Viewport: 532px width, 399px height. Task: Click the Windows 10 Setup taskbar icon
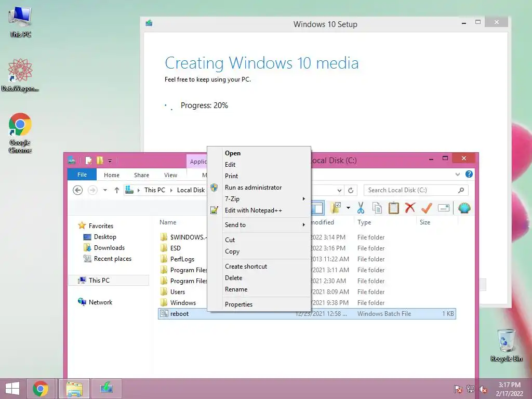pos(107,389)
